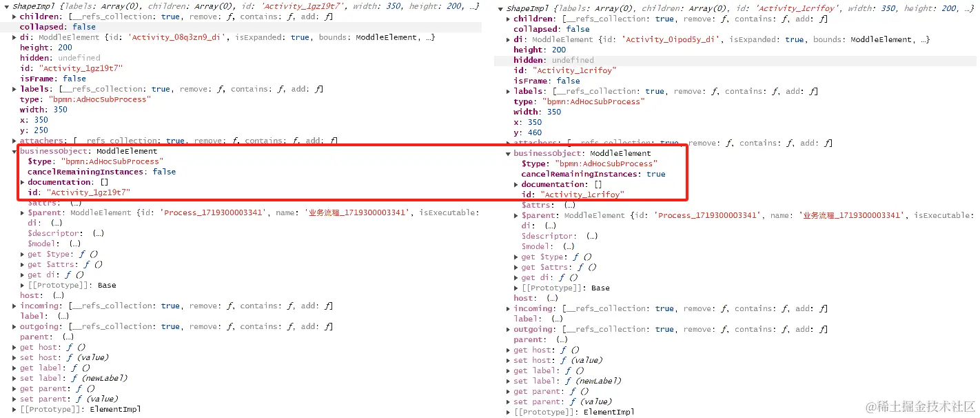The height and width of the screenshot is (418, 980).
Task: Click the id "Activity_1gz19t7" value below hidden
Action: (x=81, y=68)
